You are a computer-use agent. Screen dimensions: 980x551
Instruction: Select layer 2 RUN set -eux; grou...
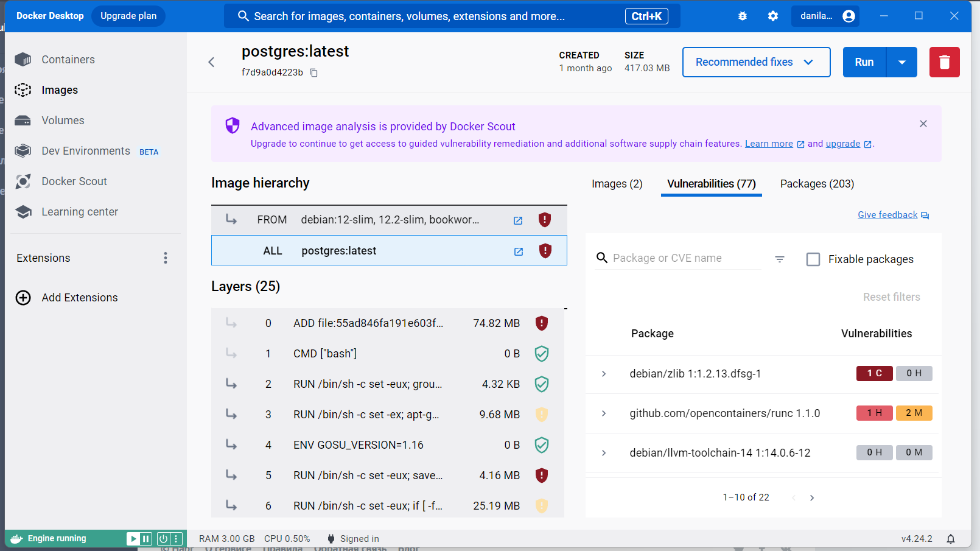(x=388, y=384)
